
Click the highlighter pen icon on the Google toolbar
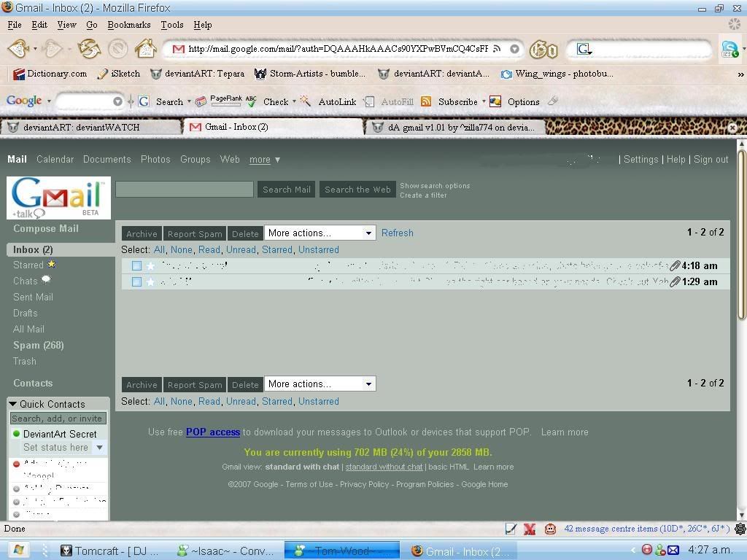[x=553, y=101]
